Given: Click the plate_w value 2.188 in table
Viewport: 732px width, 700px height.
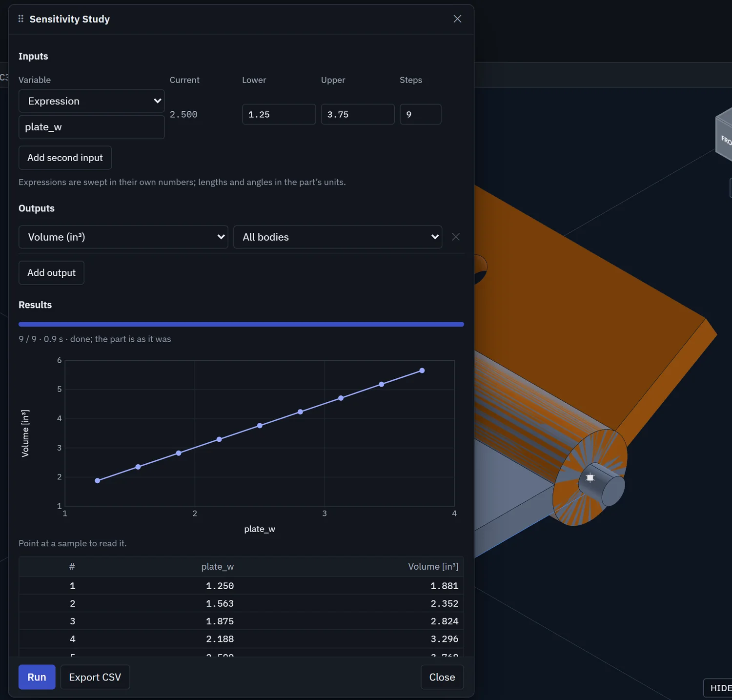Looking at the screenshot, I should click(220, 639).
